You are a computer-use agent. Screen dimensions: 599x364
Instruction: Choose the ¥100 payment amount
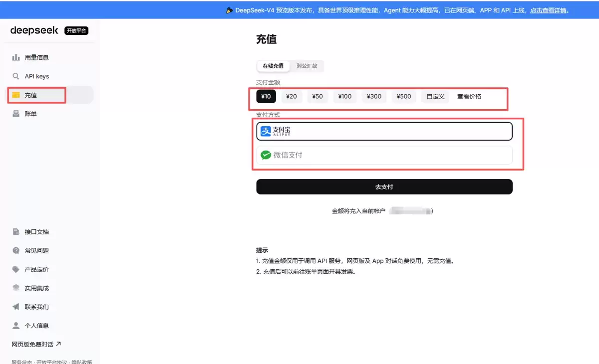point(345,96)
